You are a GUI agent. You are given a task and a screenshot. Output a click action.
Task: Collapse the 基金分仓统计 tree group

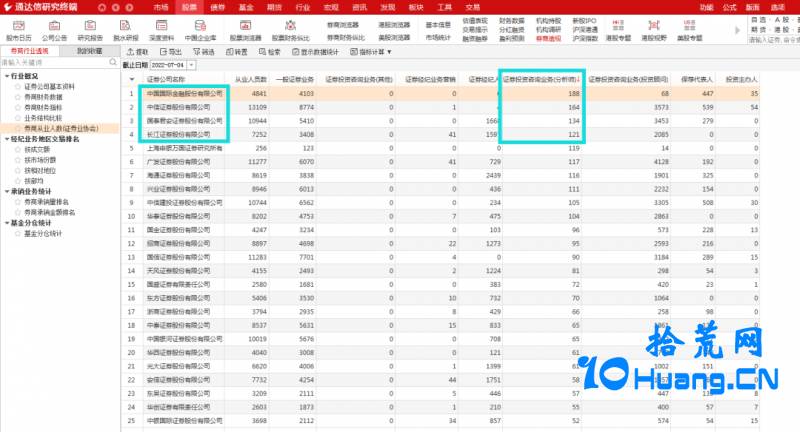pos(7,223)
